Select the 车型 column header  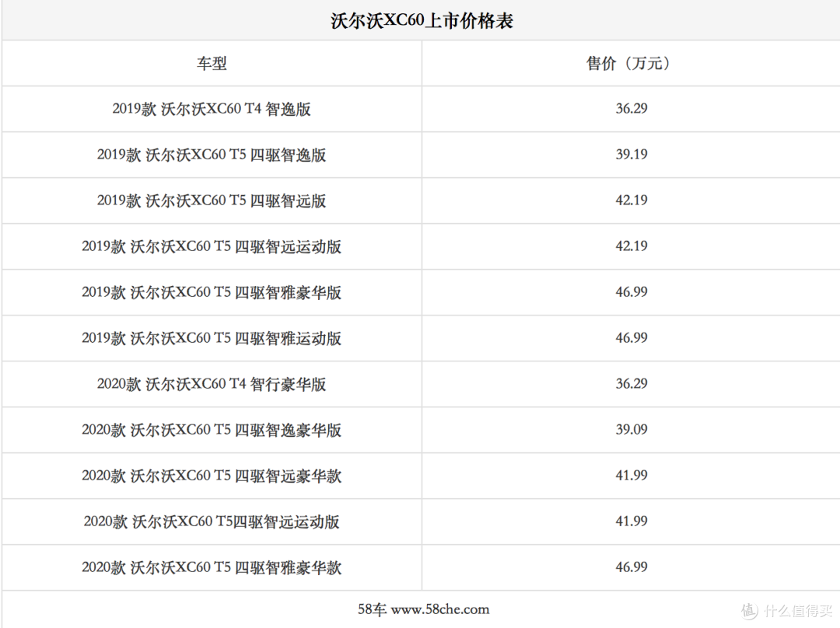click(x=212, y=64)
